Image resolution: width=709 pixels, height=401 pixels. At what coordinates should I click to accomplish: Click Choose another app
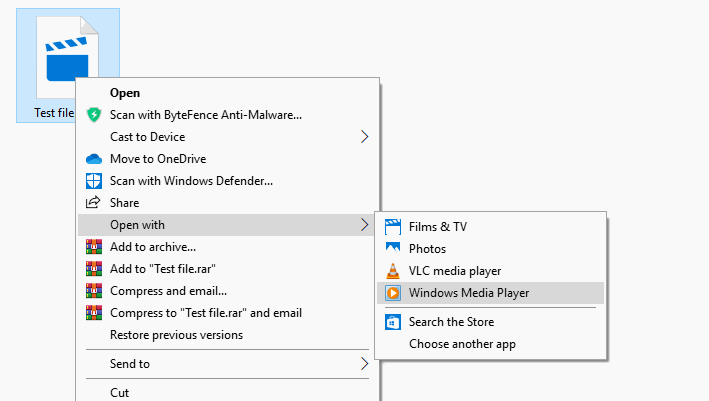(462, 344)
